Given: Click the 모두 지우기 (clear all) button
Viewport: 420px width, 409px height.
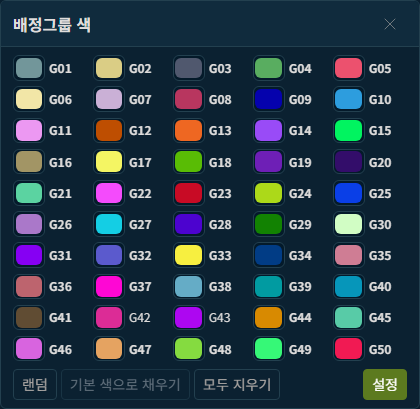Looking at the screenshot, I should pyautogui.click(x=237, y=384).
